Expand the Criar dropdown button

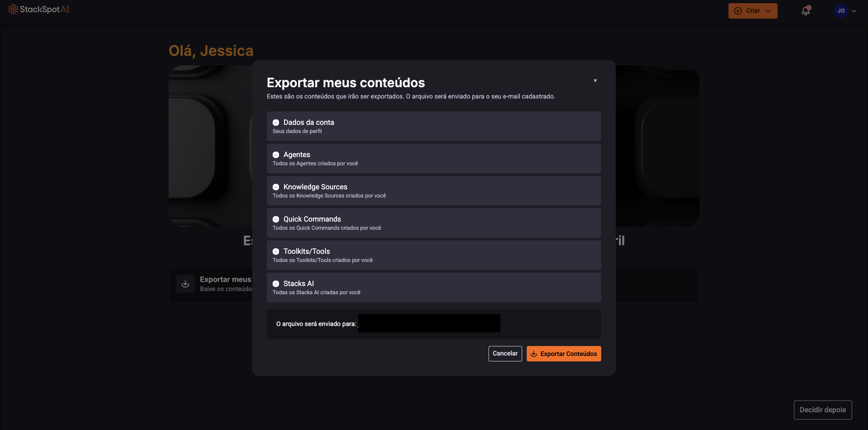(x=753, y=11)
